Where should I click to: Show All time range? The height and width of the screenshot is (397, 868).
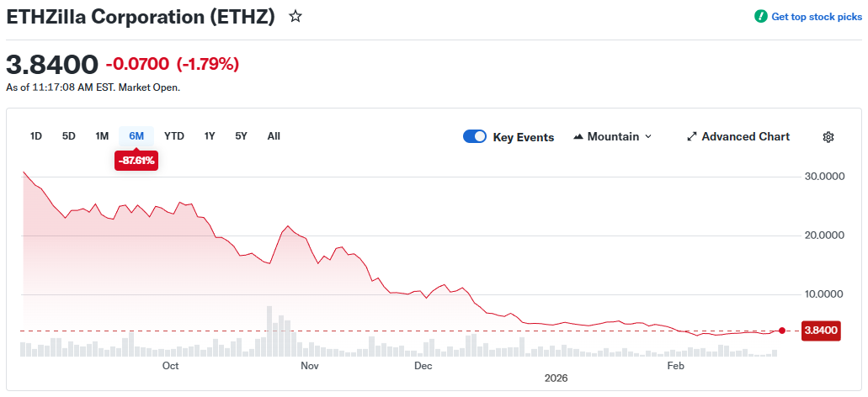(274, 136)
